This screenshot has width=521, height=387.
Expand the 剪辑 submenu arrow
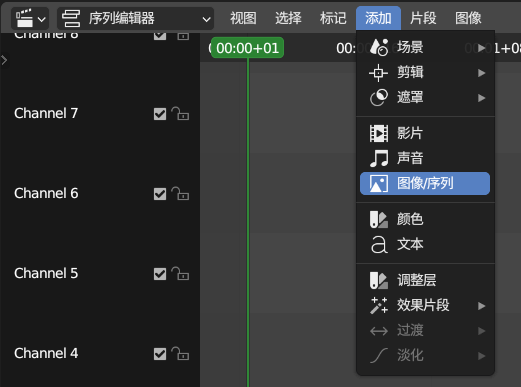481,73
